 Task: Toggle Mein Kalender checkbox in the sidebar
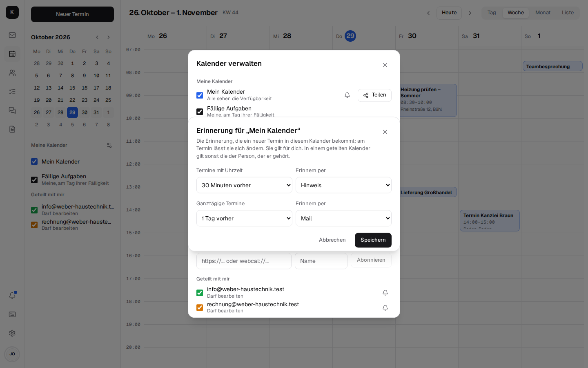coord(34,162)
